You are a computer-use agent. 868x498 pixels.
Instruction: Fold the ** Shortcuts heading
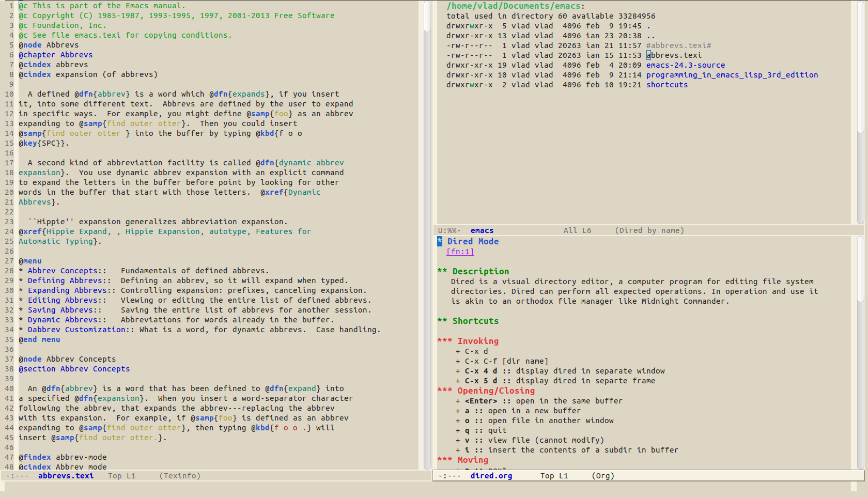[468, 321]
